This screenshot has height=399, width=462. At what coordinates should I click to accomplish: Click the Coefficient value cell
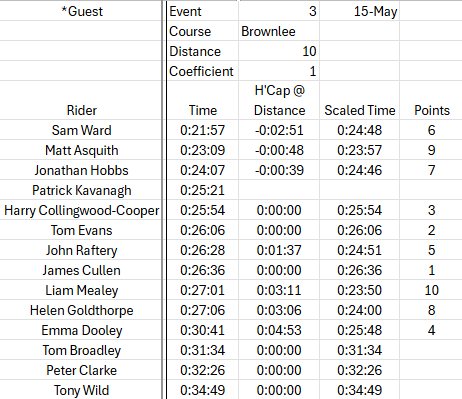(x=279, y=71)
